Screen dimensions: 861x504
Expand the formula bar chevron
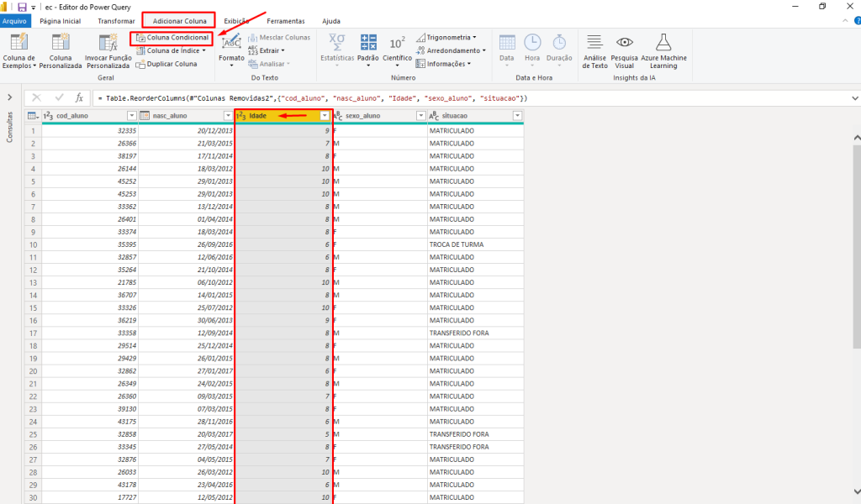[854, 97]
